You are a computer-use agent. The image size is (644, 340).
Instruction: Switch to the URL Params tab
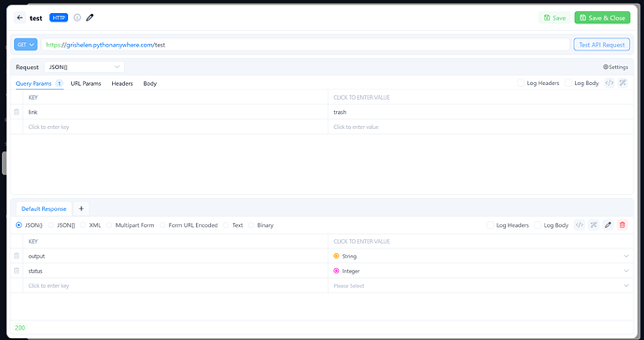coord(86,83)
